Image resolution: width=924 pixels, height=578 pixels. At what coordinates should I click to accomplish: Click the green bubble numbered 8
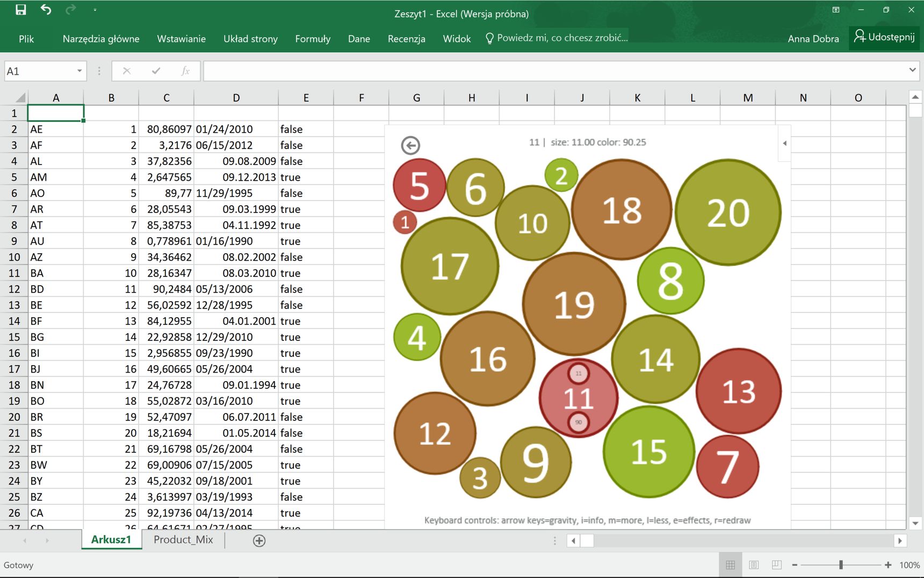670,281
